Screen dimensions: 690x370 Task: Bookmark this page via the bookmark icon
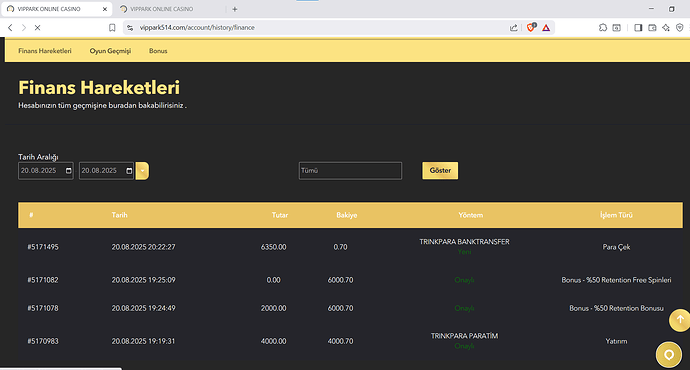pos(112,28)
